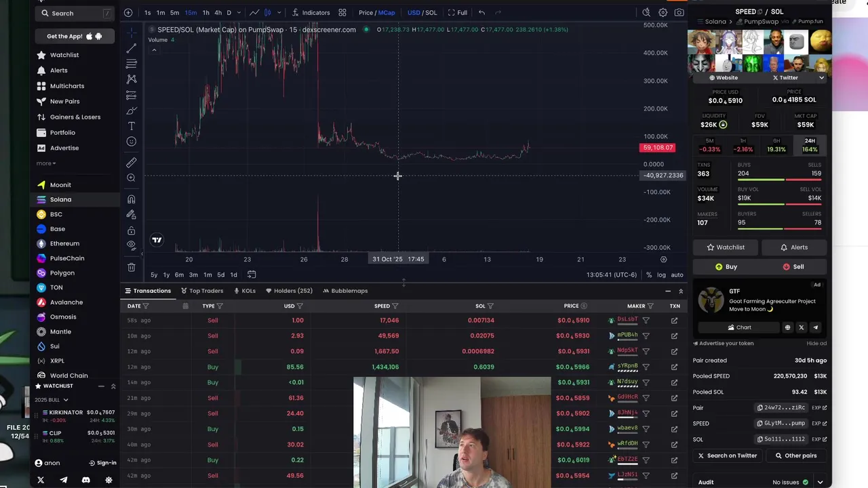Toggle percent scale on chart

[649, 274]
